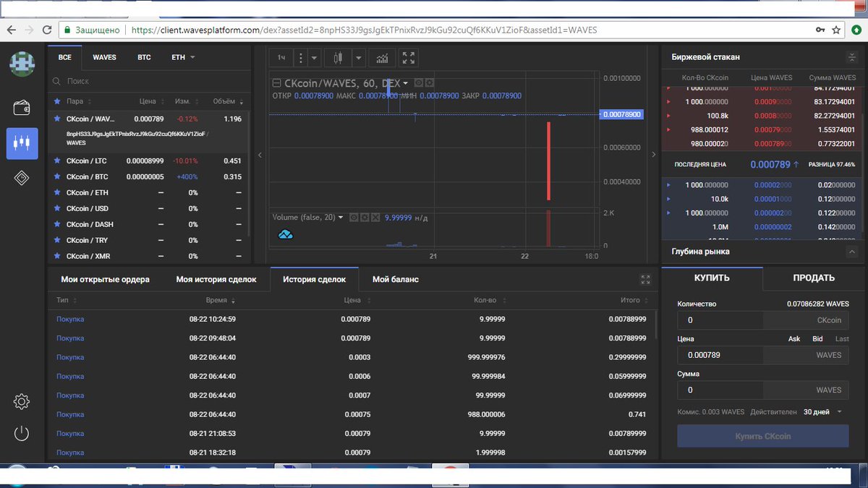868x488 pixels.
Task: Click the Купить CKcoin button
Action: (762, 436)
